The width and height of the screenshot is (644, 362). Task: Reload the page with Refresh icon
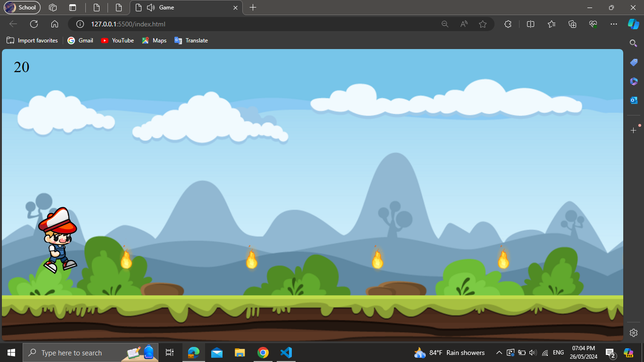point(34,24)
